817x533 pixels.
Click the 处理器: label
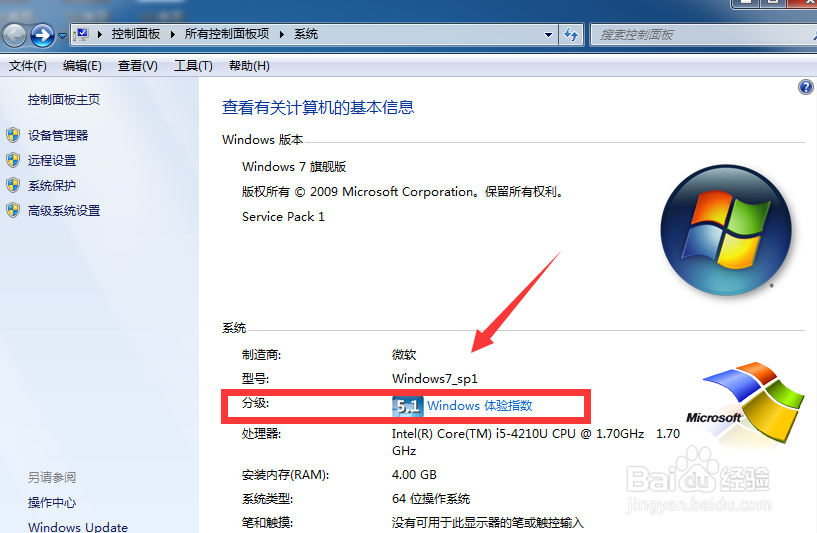[261, 433]
